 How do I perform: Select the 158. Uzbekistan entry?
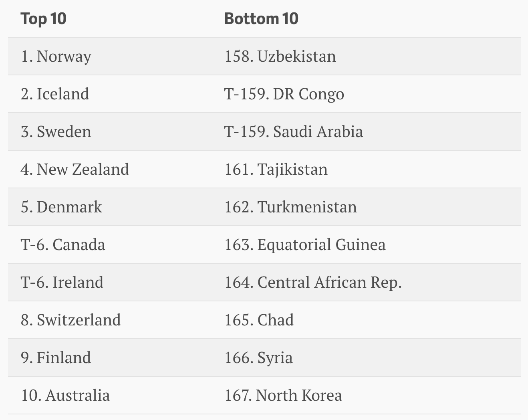(x=280, y=57)
